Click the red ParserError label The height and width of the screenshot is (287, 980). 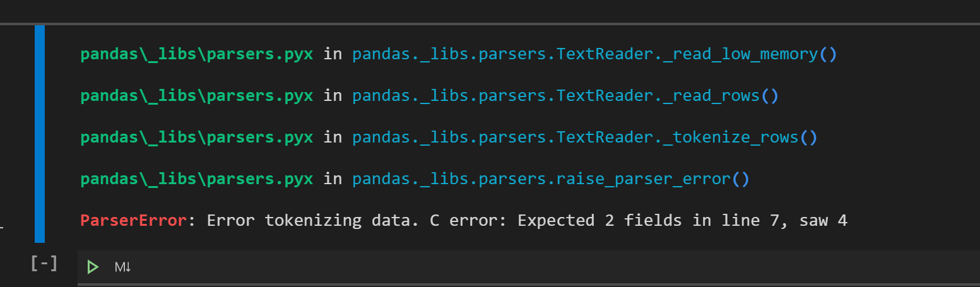click(x=134, y=221)
